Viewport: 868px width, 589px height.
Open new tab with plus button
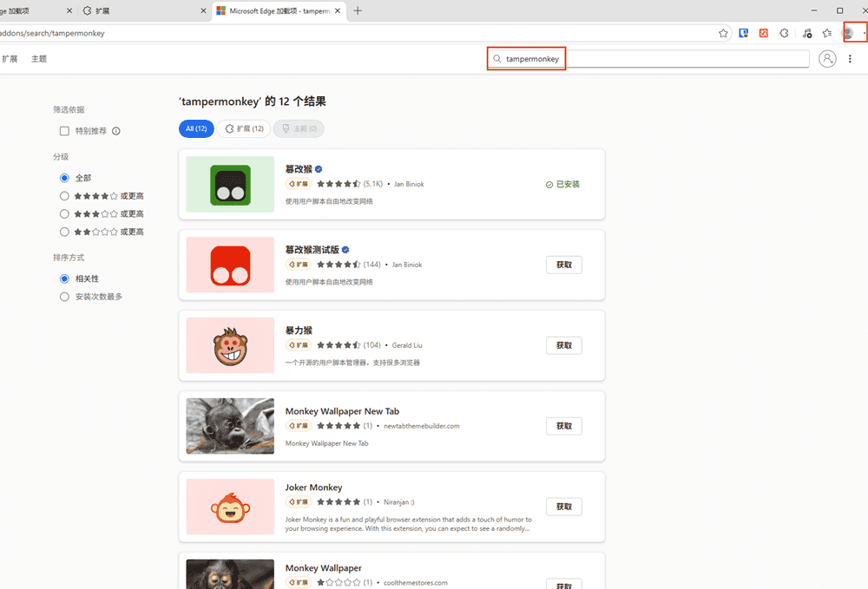click(358, 10)
